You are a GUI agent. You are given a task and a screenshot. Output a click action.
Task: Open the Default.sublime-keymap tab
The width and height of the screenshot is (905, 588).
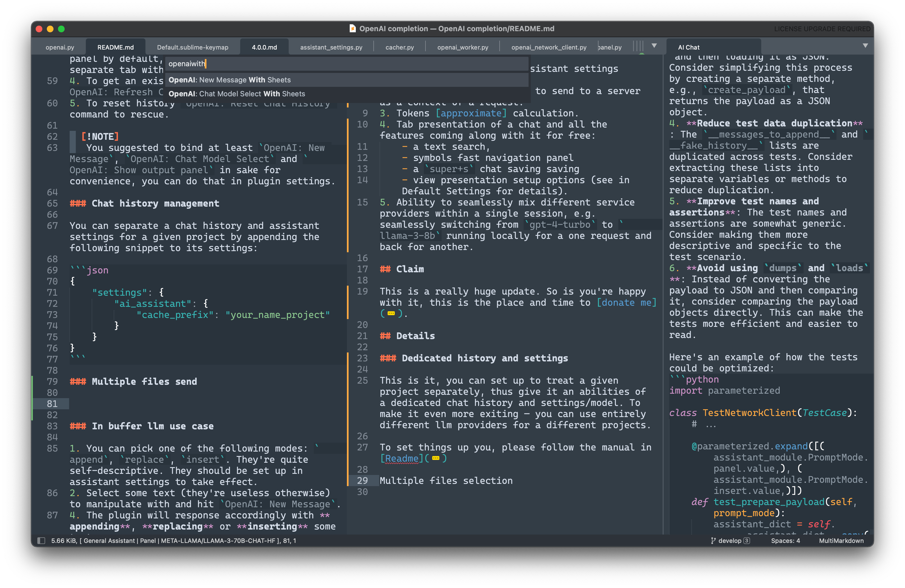click(x=193, y=47)
